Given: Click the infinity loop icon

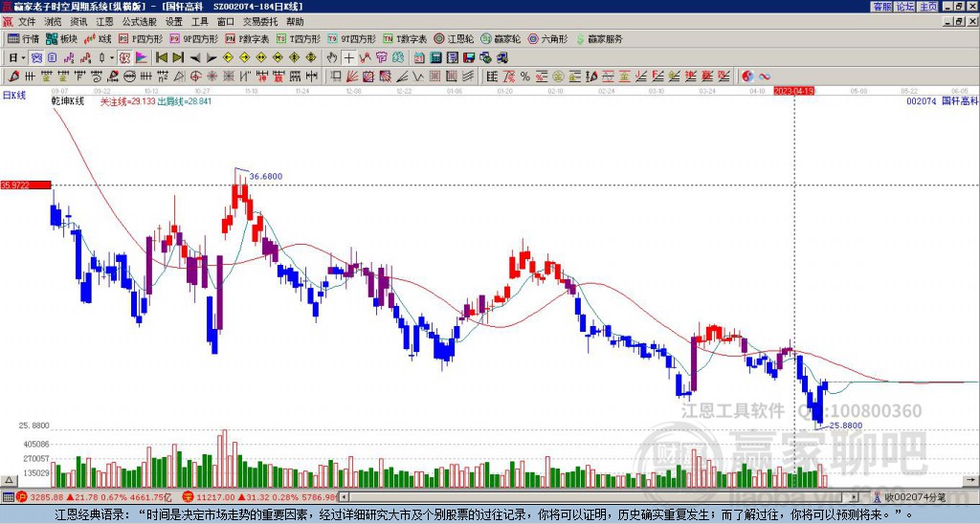Looking at the screenshot, I should (765, 76).
